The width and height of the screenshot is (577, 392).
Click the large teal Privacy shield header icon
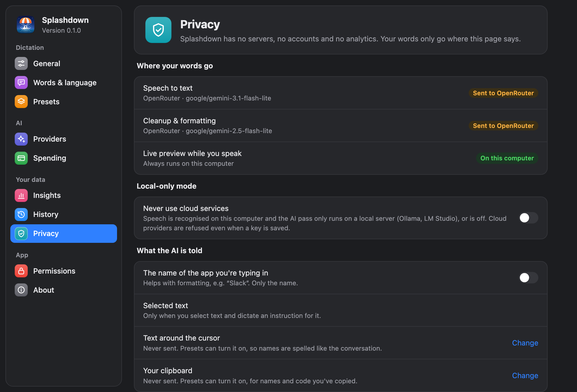pos(158,30)
